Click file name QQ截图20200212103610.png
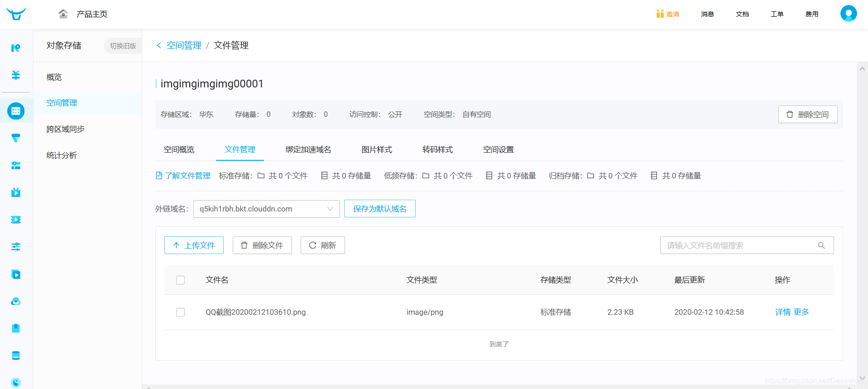 [x=255, y=312]
